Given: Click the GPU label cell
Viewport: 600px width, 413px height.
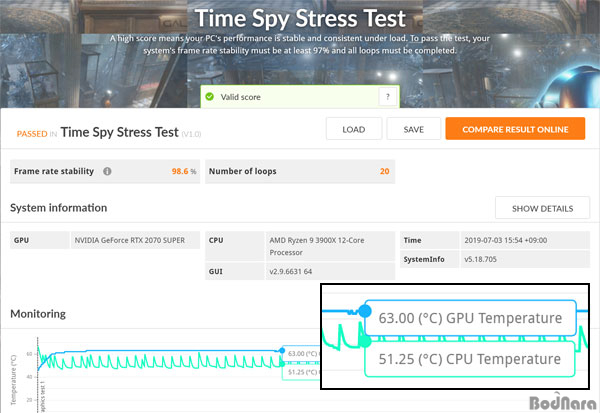Looking at the screenshot, I should click(39, 240).
